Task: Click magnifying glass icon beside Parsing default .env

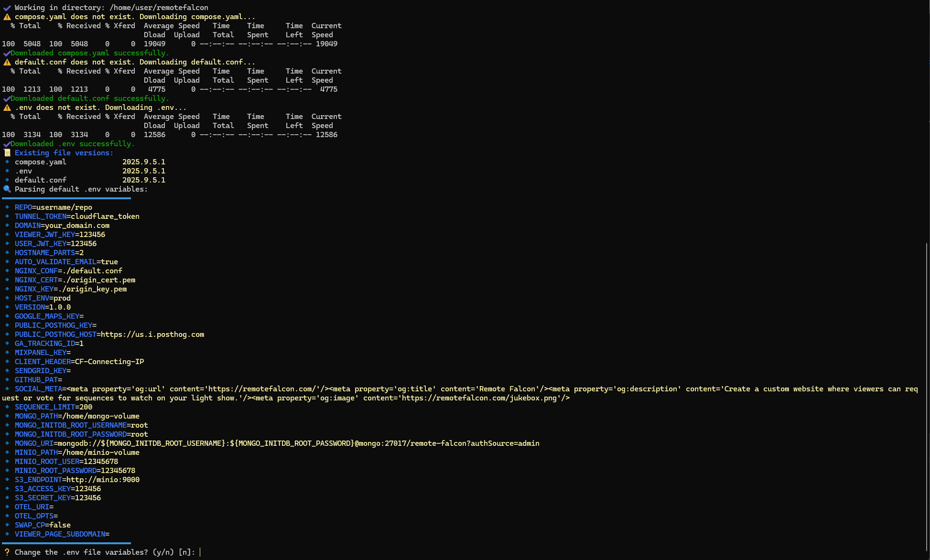Action: tap(7, 189)
